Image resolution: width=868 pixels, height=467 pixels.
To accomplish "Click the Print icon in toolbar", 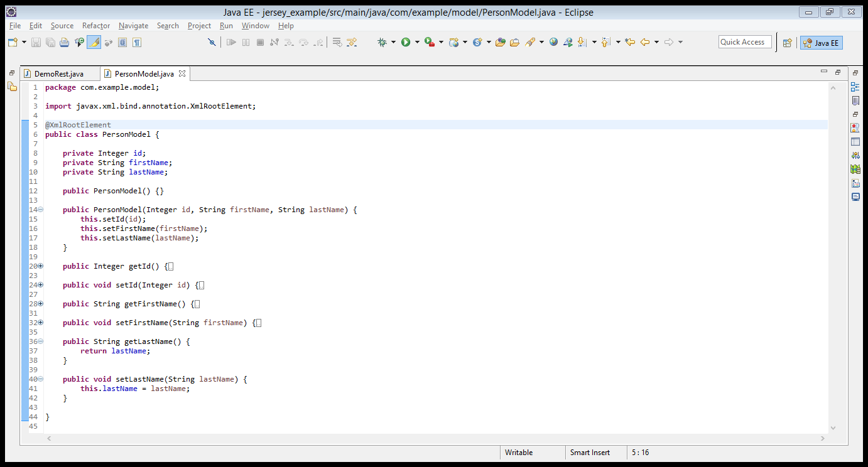I will pos(63,42).
